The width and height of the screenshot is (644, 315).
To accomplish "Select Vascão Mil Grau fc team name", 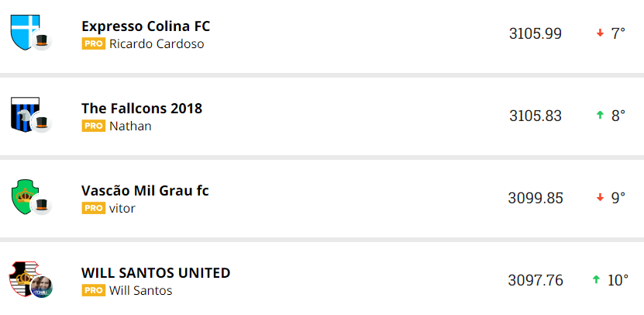I will (145, 191).
